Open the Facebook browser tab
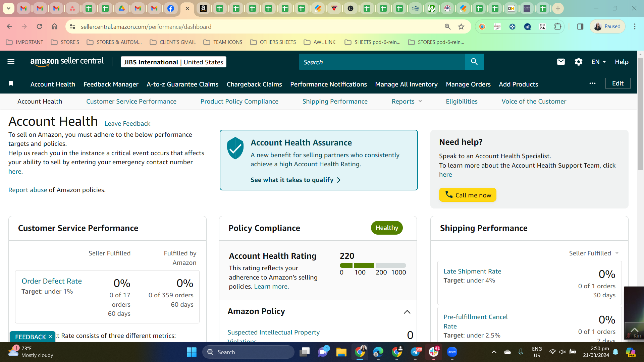Image resolution: width=644 pixels, height=362 pixels. [x=170, y=8]
